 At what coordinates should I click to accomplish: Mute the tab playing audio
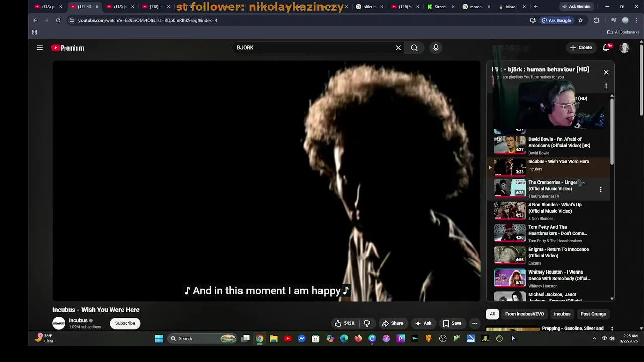coord(89,7)
